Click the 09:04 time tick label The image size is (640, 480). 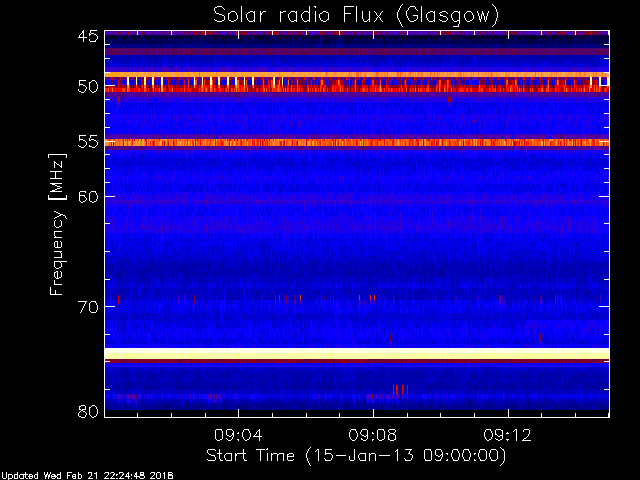pyautogui.click(x=238, y=435)
